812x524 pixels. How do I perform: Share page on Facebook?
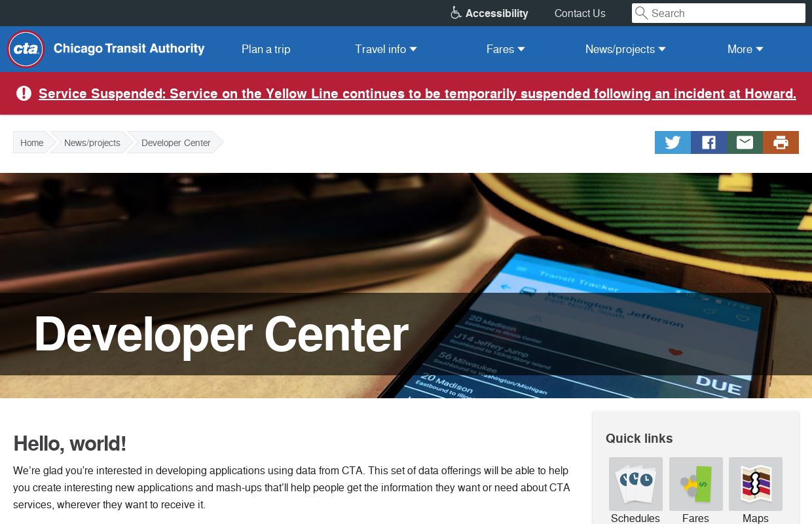click(x=709, y=142)
